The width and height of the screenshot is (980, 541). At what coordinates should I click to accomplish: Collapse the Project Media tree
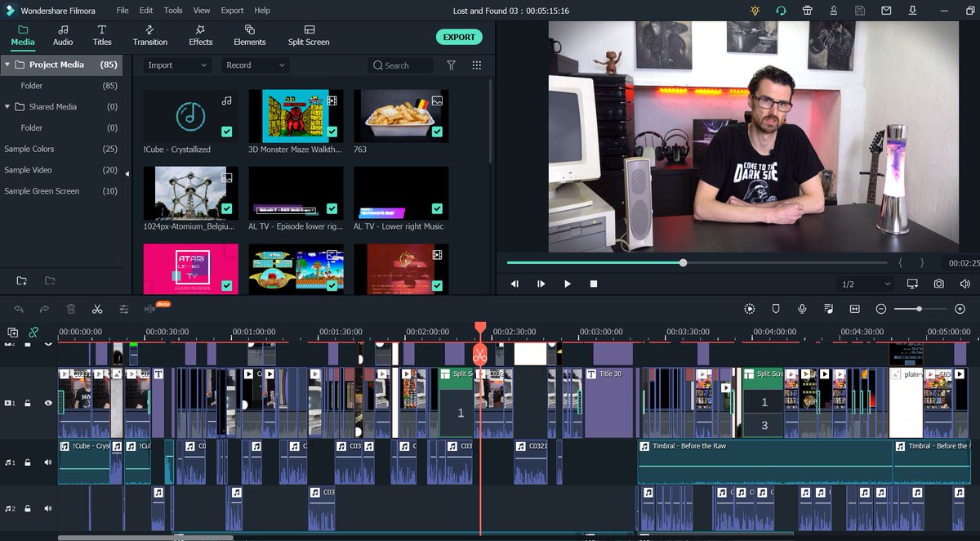click(x=7, y=65)
